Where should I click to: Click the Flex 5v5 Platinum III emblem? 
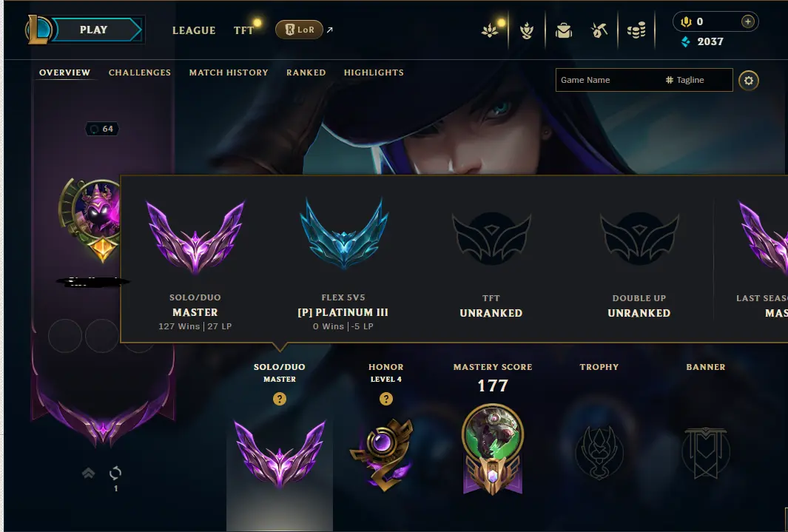(x=344, y=234)
